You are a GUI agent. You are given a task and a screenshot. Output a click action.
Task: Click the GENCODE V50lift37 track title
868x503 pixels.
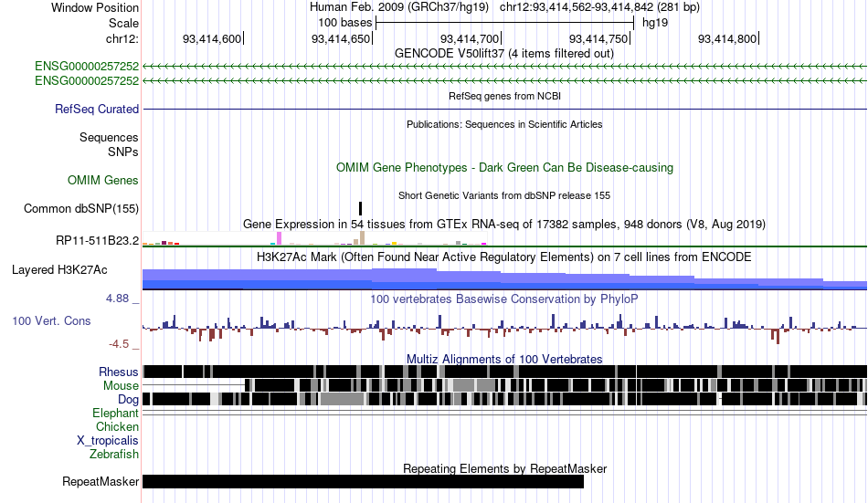click(504, 54)
